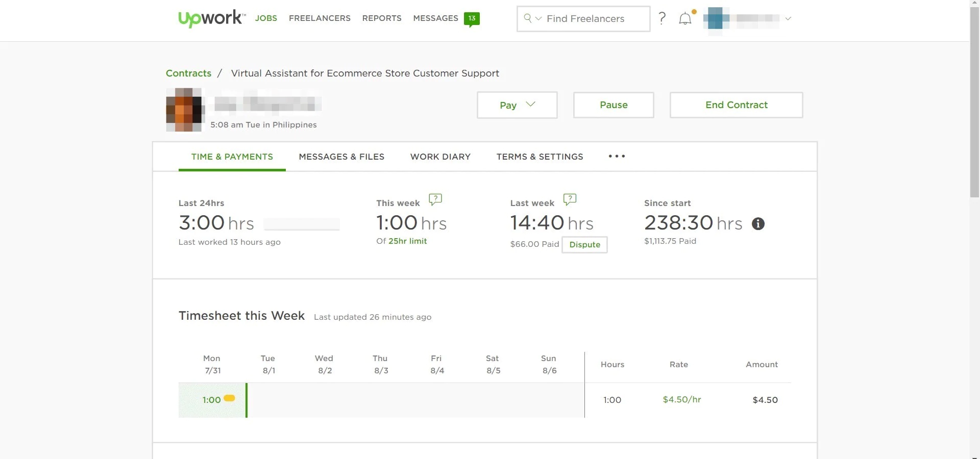The width and height of the screenshot is (980, 459).
Task: Click the Last 24hrs activity progress bar
Action: point(302,224)
